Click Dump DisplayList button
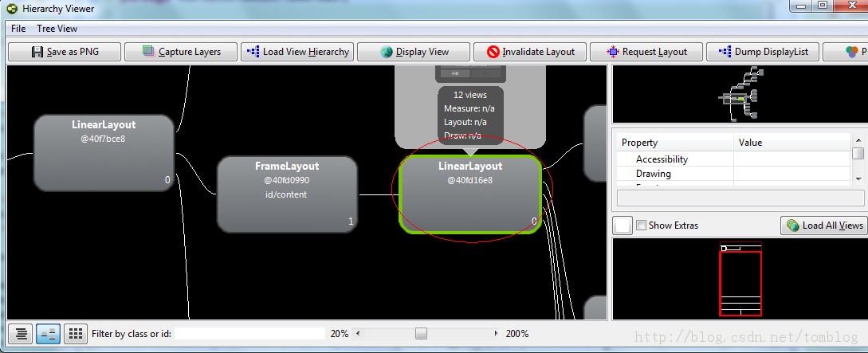868x353 pixels. [x=764, y=52]
